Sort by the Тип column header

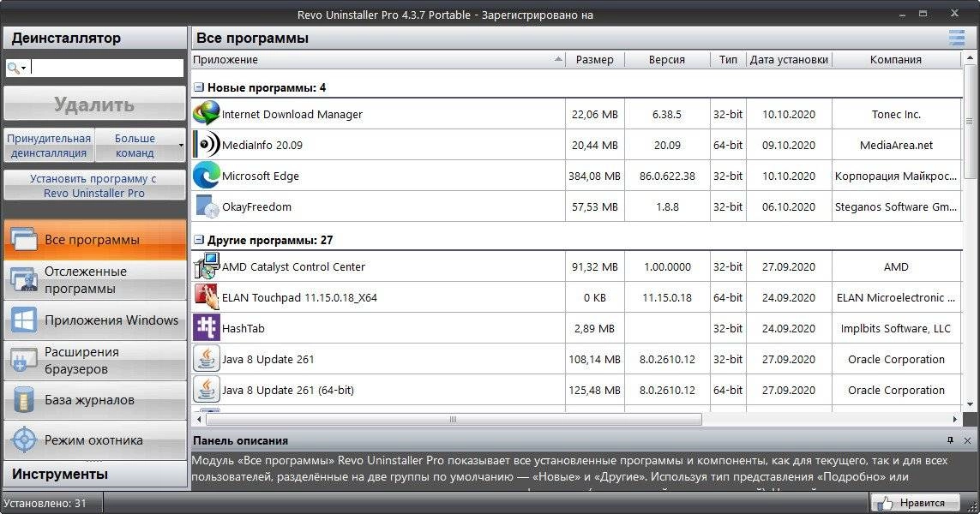(728, 60)
